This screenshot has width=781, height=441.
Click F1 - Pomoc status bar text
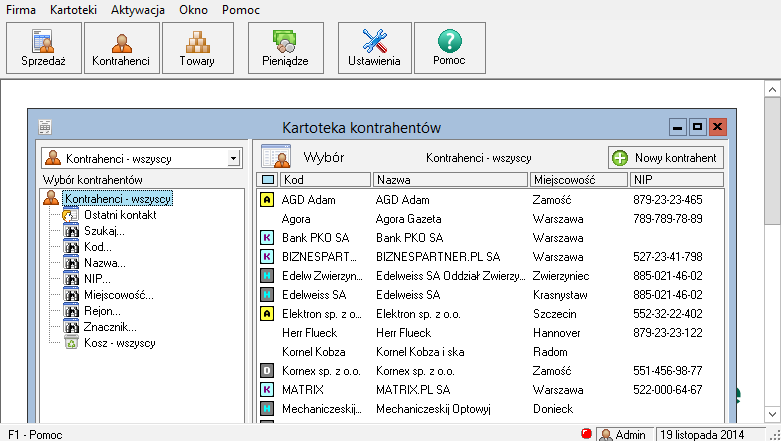pos(35,435)
